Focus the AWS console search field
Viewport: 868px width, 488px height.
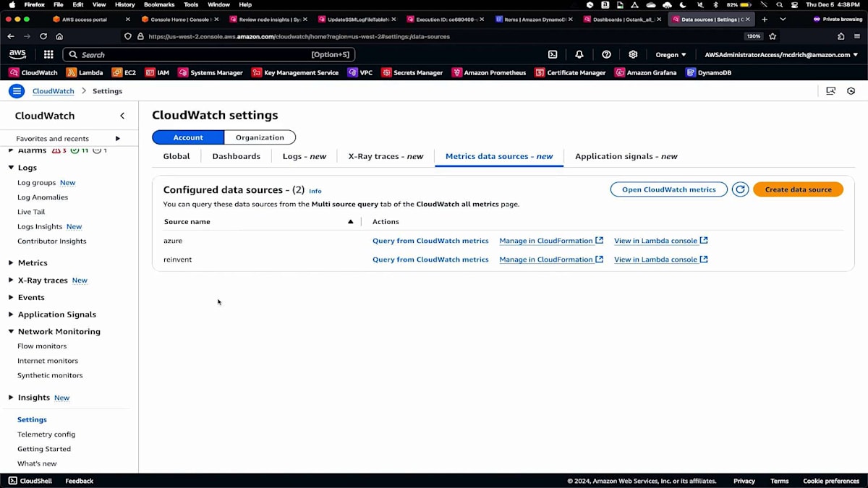209,54
